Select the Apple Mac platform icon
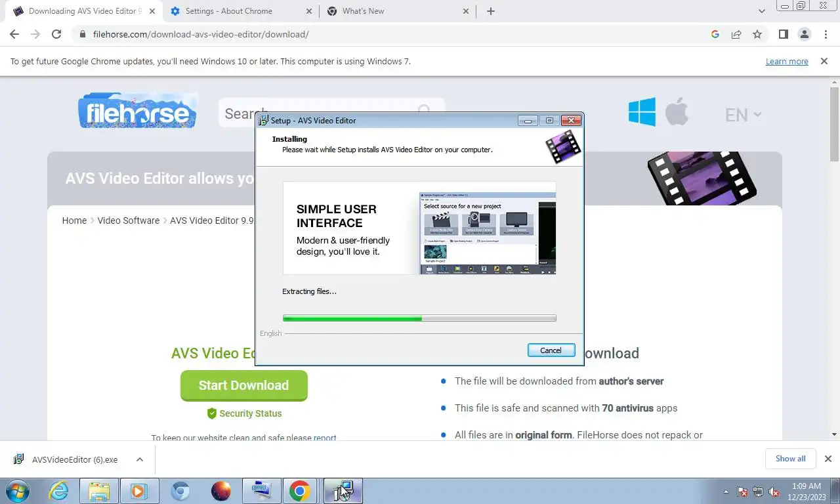Viewport: 840px width, 504px height. coord(677,112)
